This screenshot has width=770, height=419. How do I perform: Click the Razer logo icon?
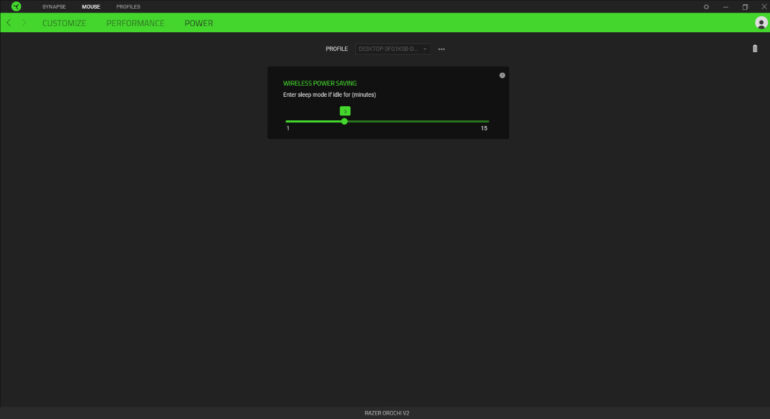click(x=16, y=6)
